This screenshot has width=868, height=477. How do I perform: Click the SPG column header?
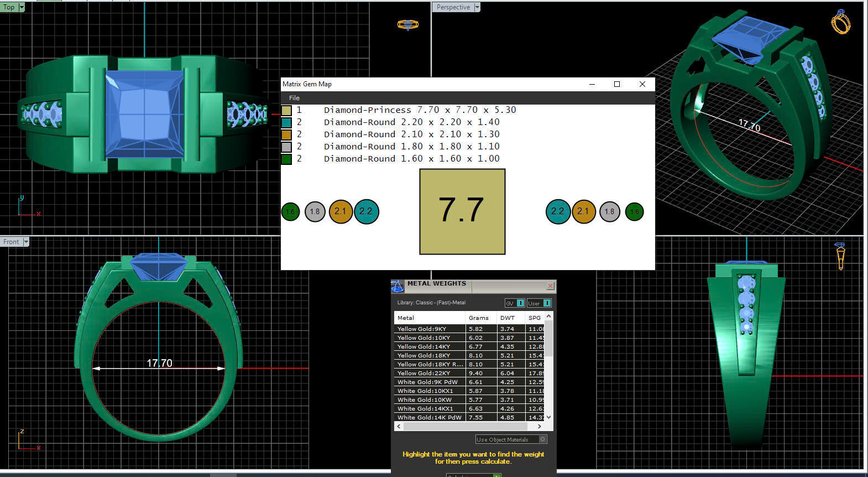pyautogui.click(x=535, y=318)
